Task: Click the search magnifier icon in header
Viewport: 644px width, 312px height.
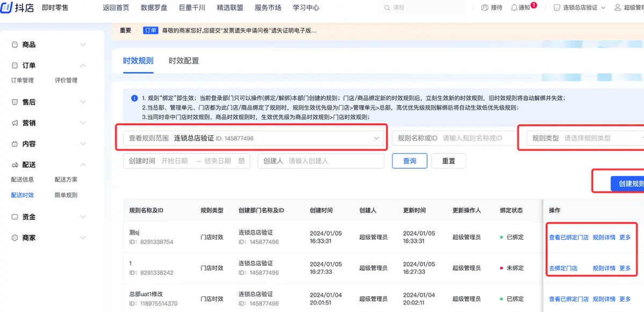Action: 387,8
